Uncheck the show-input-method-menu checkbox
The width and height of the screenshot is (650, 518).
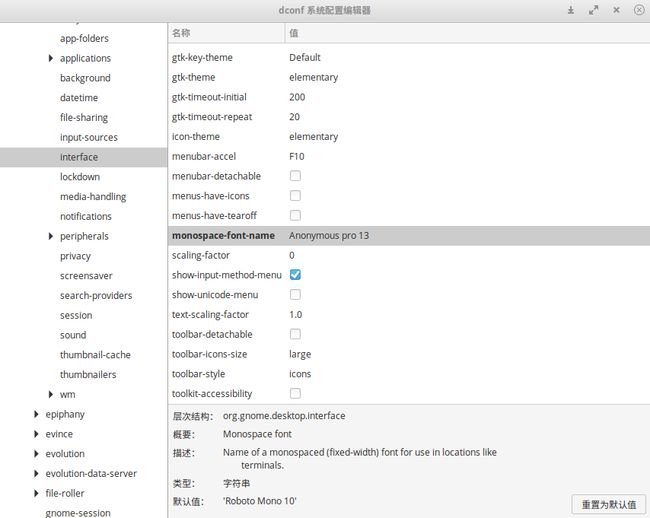(x=295, y=275)
